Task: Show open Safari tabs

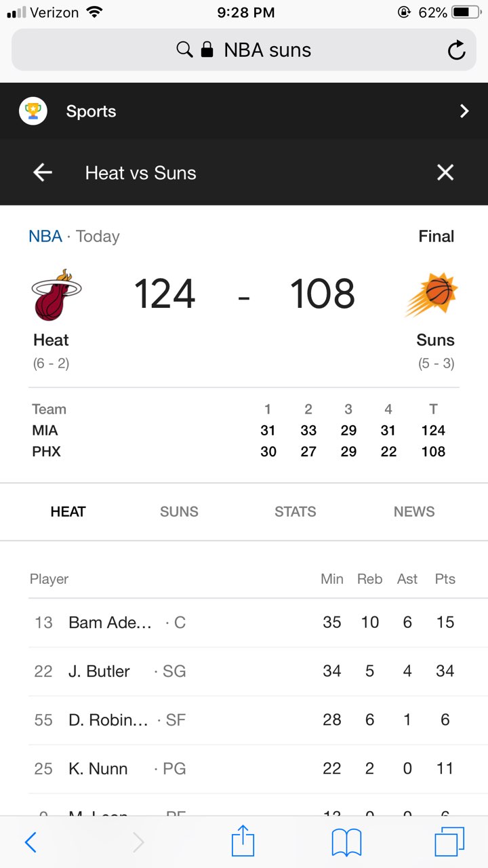Action: pyautogui.click(x=449, y=842)
